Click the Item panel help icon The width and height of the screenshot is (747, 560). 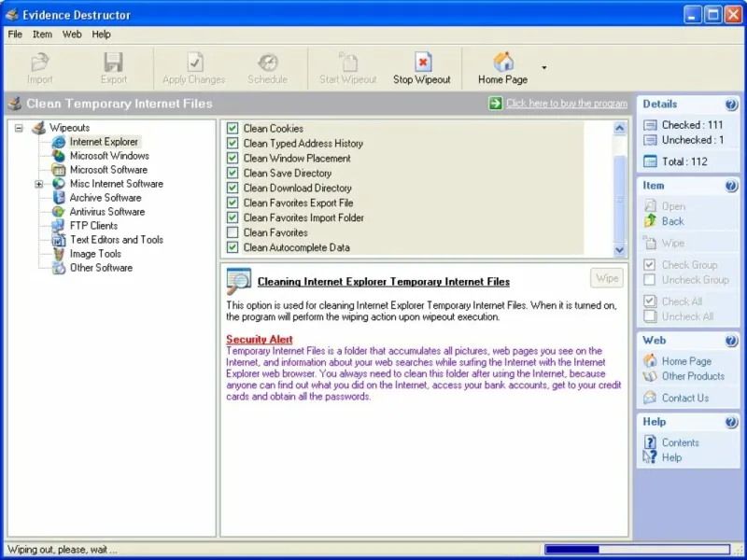point(731,186)
